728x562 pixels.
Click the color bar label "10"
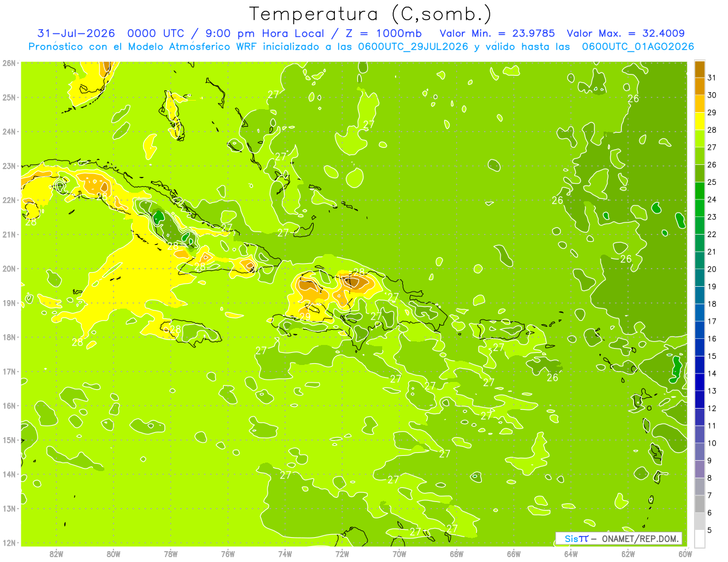click(x=712, y=443)
